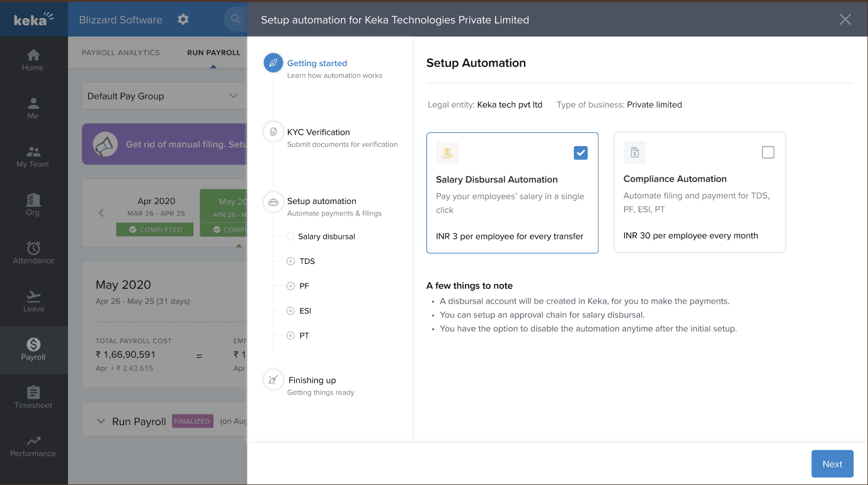Switch to Run Payroll tab
868x485 pixels.
click(x=214, y=53)
